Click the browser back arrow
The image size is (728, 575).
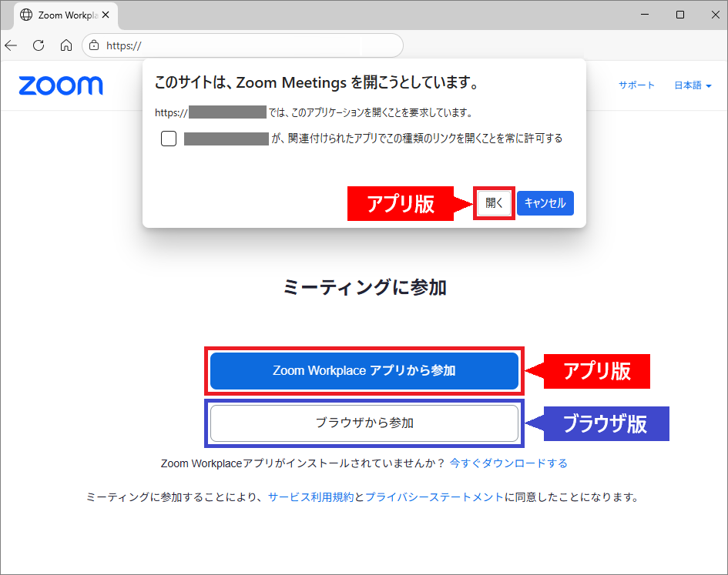(11, 45)
